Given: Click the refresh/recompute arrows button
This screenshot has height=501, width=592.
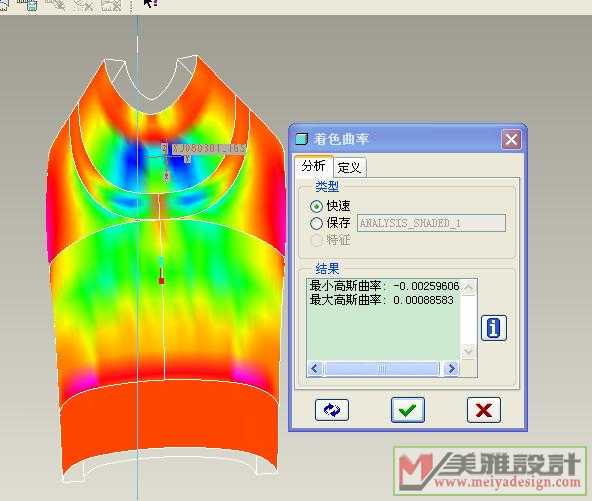Looking at the screenshot, I should click(331, 410).
